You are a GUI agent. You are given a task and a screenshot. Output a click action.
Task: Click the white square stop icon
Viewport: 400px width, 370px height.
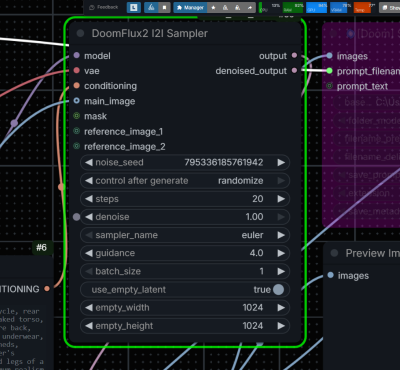[164, 7]
